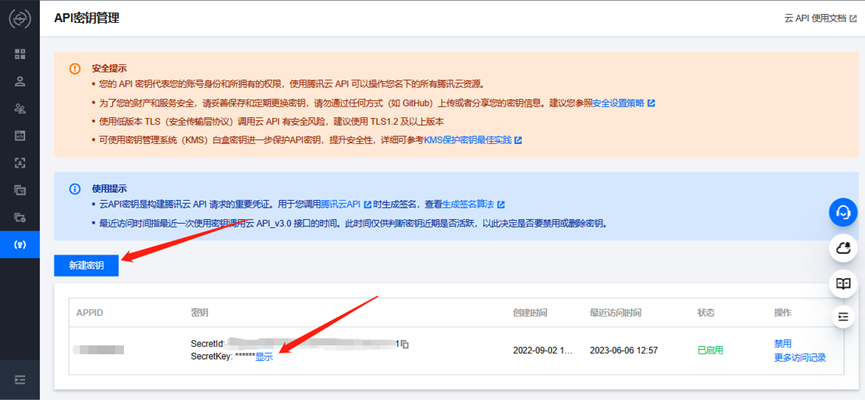Click 禁用 to disable the key
The width and height of the screenshot is (865, 400).
(x=783, y=344)
